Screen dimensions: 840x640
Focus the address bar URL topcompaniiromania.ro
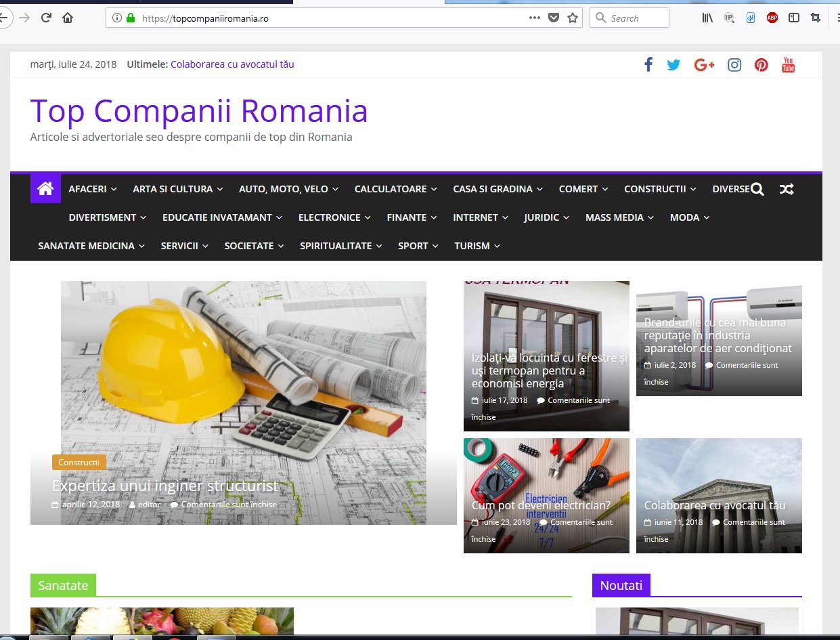coord(205,18)
